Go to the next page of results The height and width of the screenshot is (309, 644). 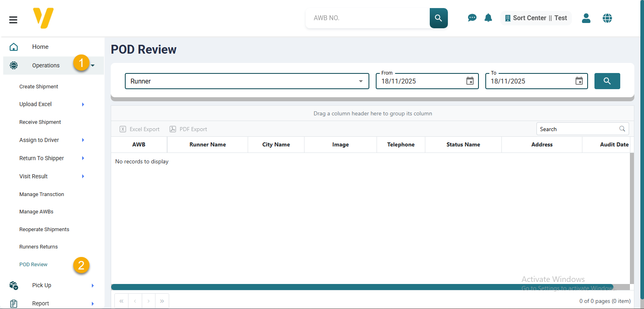coord(149,301)
